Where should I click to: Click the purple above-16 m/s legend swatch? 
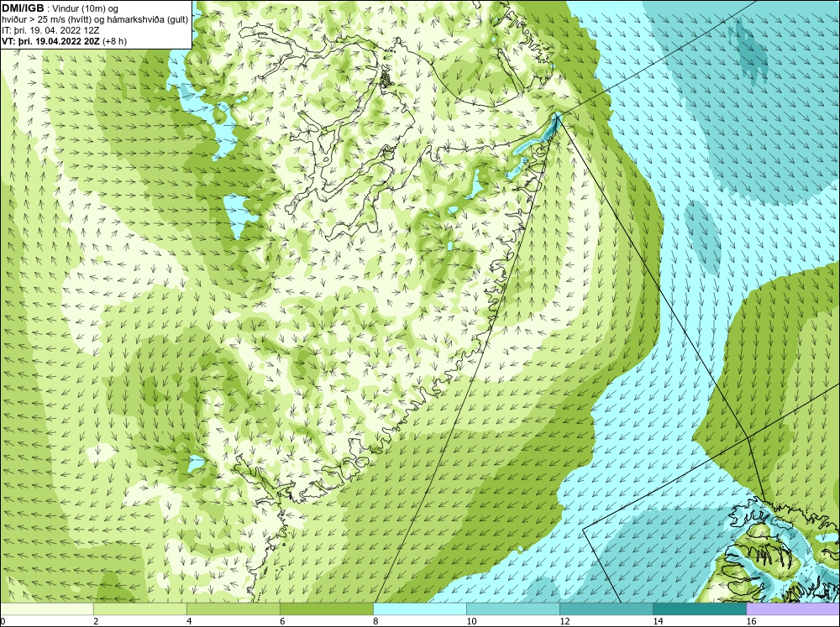click(x=793, y=609)
